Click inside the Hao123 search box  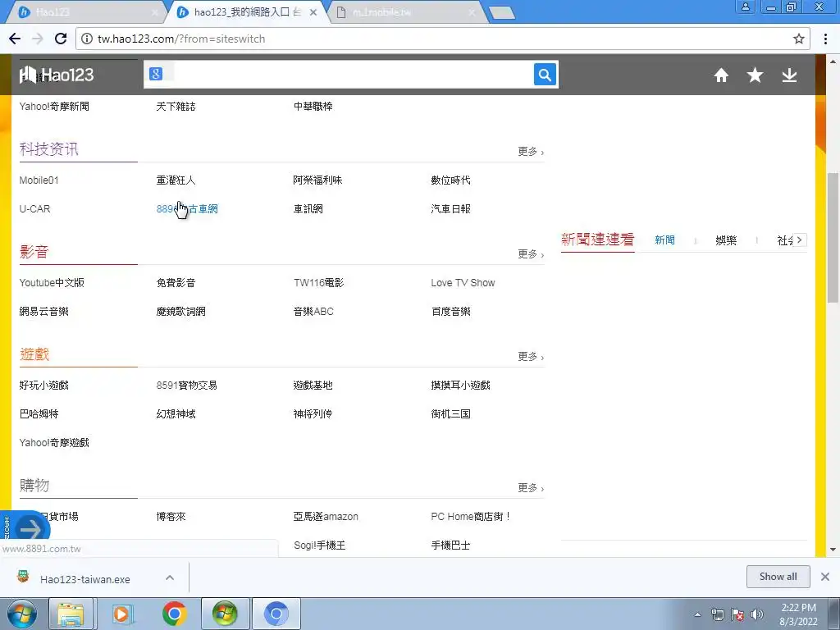click(351, 75)
